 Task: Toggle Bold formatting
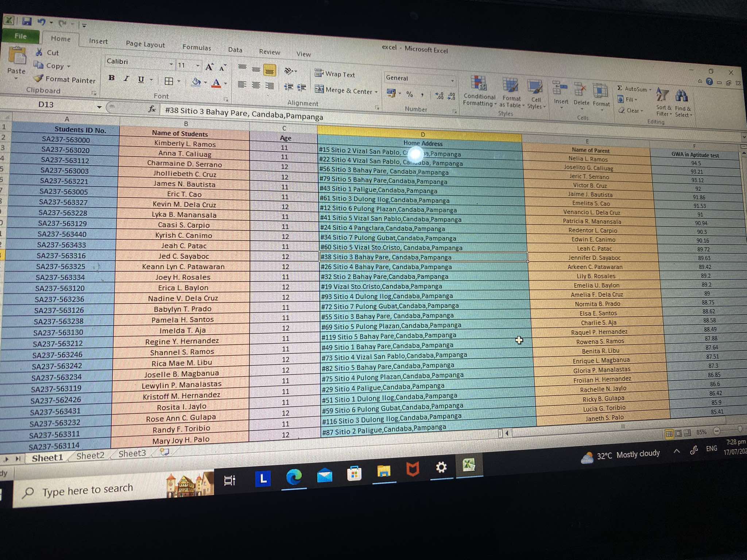click(112, 78)
